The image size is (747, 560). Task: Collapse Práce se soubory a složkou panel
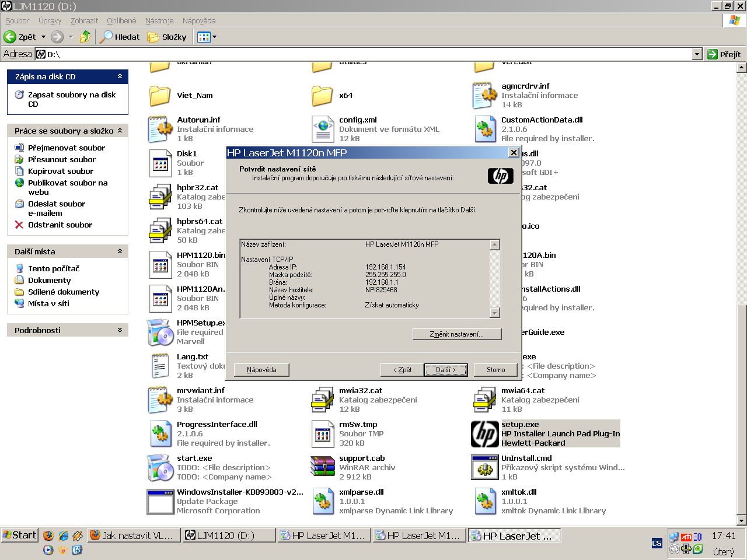[x=120, y=131]
